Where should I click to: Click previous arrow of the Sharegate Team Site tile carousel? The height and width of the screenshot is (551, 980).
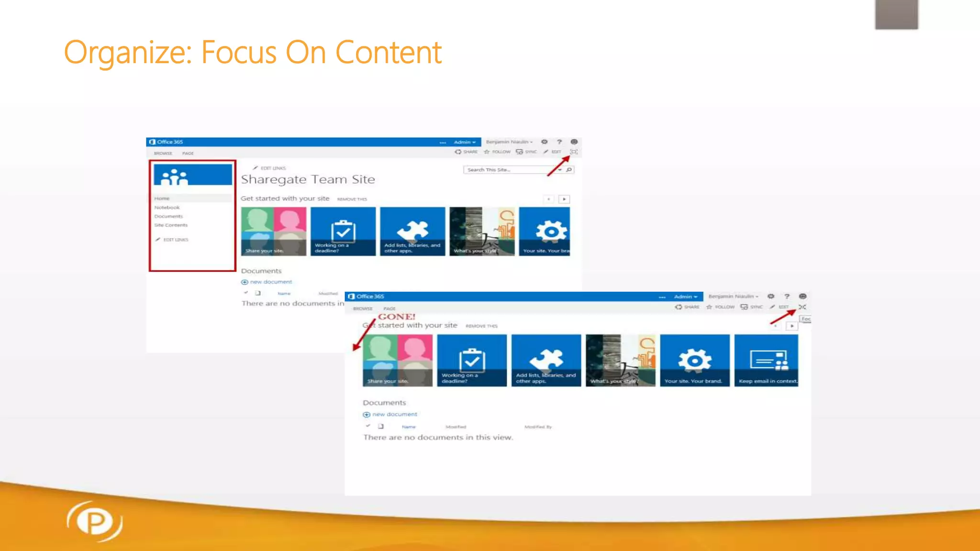pos(549,199)
